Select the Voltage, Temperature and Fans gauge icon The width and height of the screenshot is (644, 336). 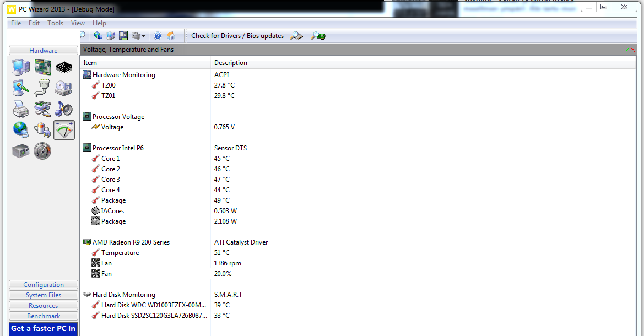pos(64,130)
